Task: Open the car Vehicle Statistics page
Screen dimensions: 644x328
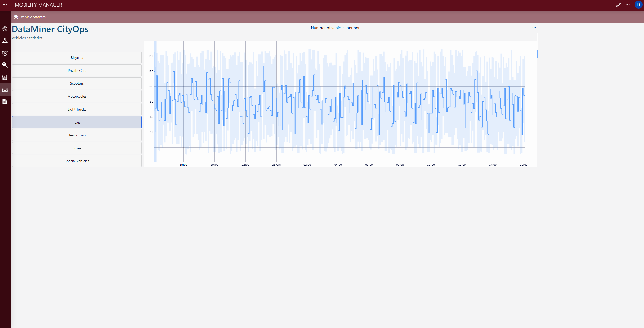Action: tap(5, 90)
